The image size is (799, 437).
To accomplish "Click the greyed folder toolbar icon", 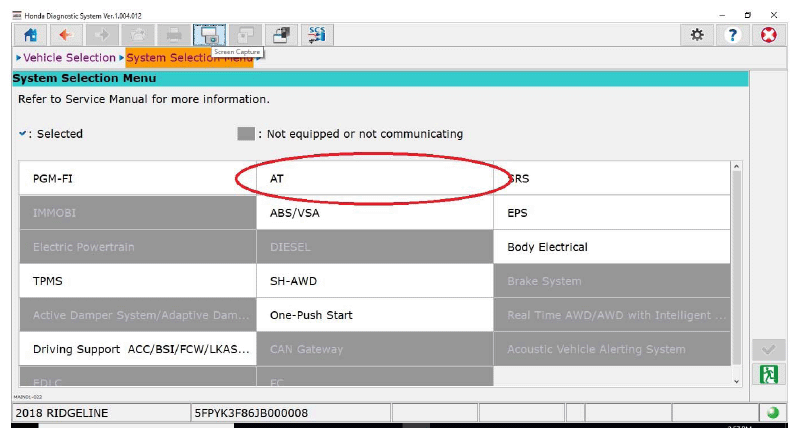I will tap(138, 35).
